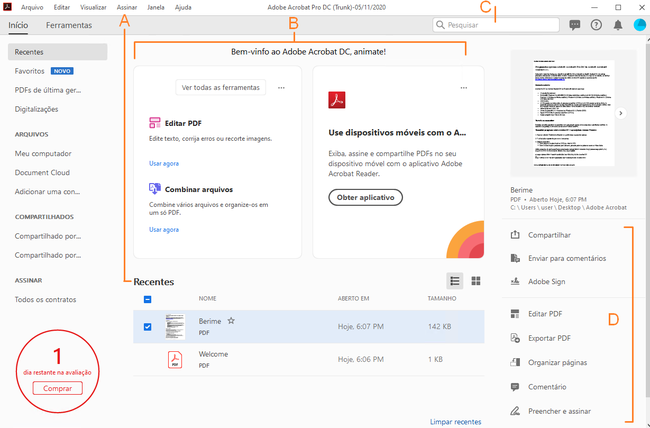Viewport: 650px width, 428px height.
Task: Open Document Cloud in the sidebar
Action: [42, 173]
